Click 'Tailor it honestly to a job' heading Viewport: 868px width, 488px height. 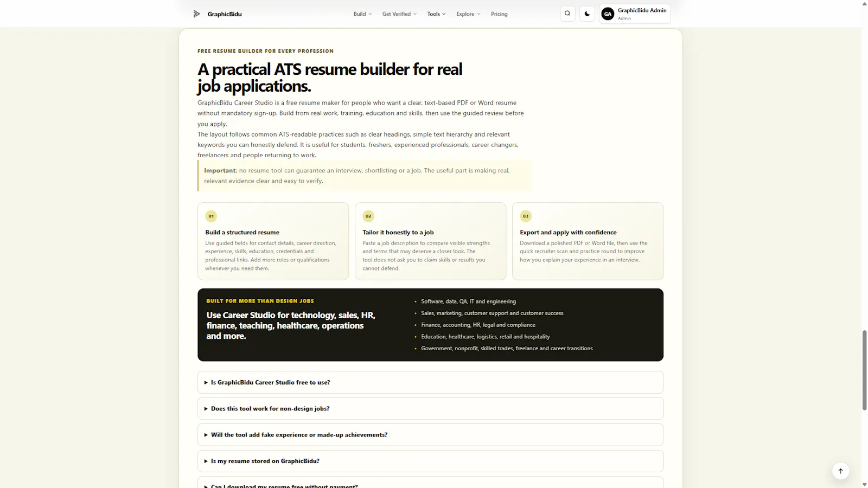coord(398,232)
